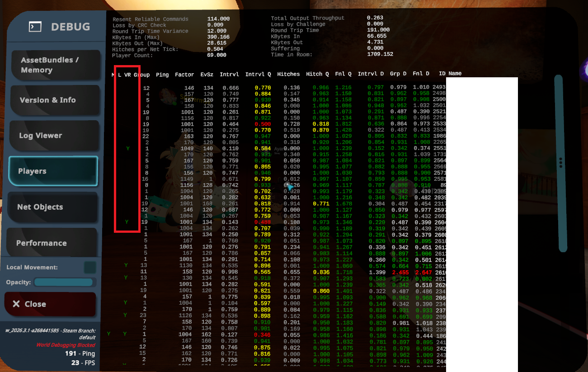Click the Round Trip Time Variance label
The image size is (588, 372).
tap(151, 31)
